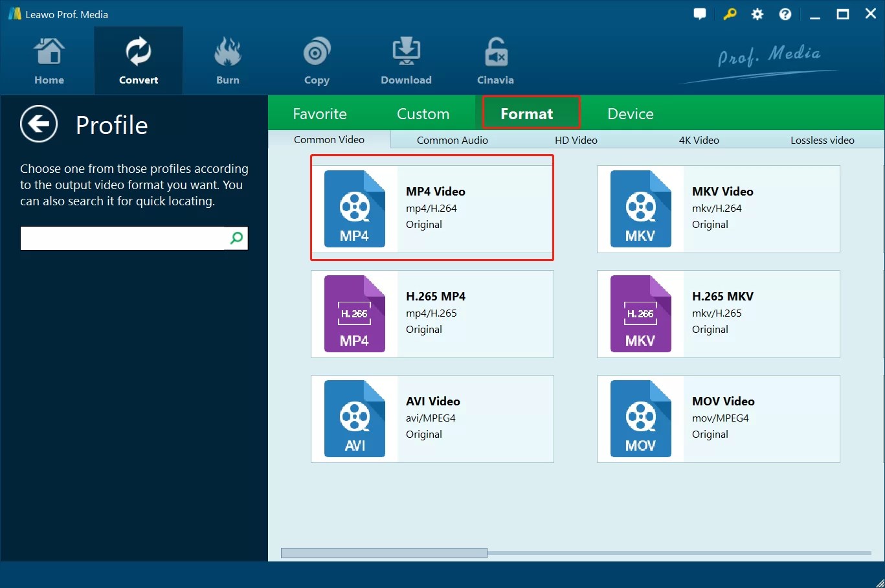Image resolution: width=885 pixels, height=588 pixels.
Task: Open the Copy module
Action: [x=317, y=60]
